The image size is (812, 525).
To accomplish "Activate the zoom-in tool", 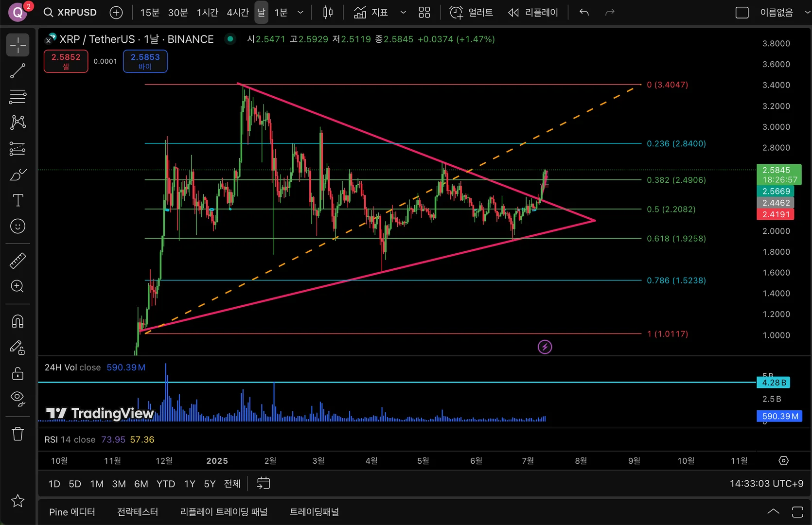I will 18,286.
